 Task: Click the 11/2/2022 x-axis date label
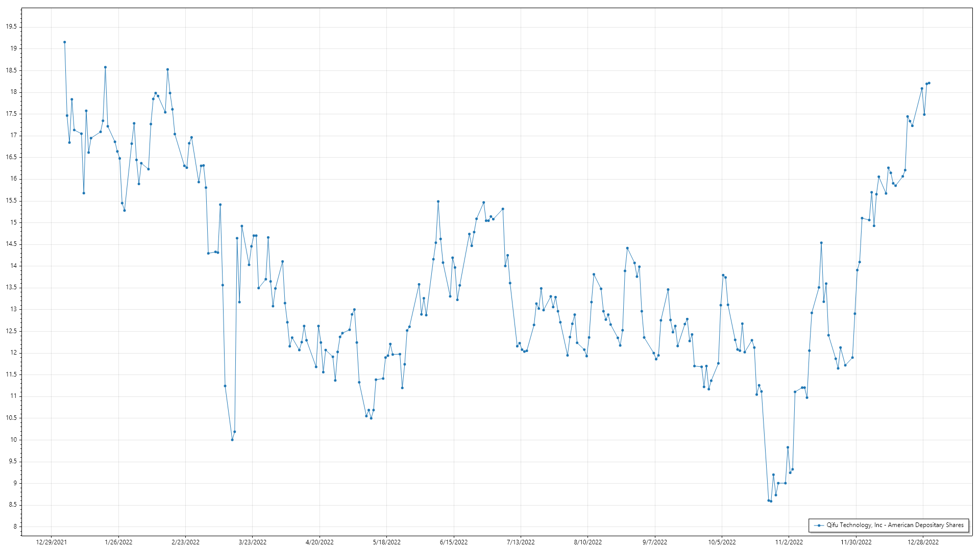click(x=789, y=542)
